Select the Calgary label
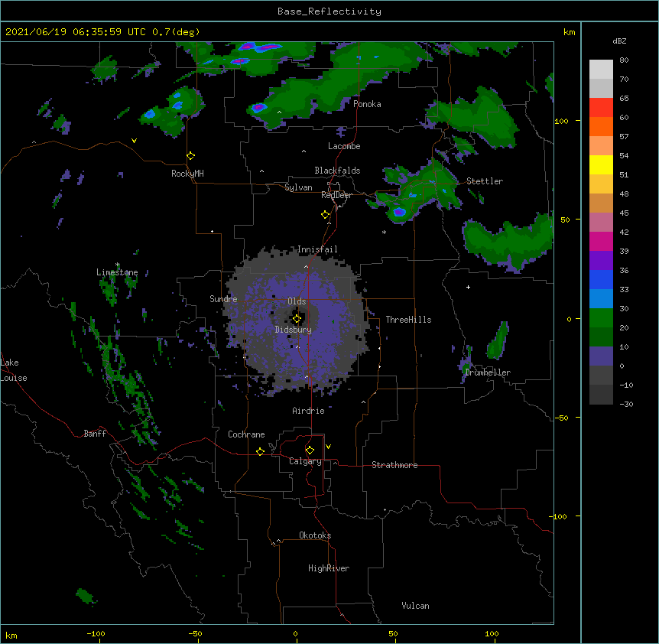This screenshot has height=644, width=659. tap(305, 461)
